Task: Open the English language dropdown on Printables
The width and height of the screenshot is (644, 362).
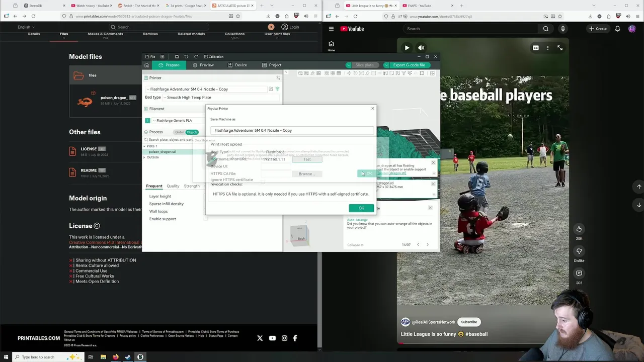Action: [x=26, y=27]
